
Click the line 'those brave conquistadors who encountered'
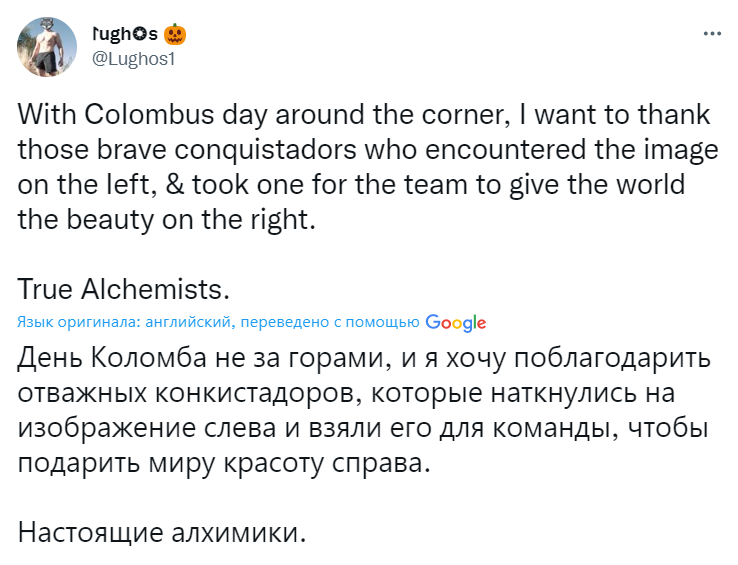click(368, 150)
